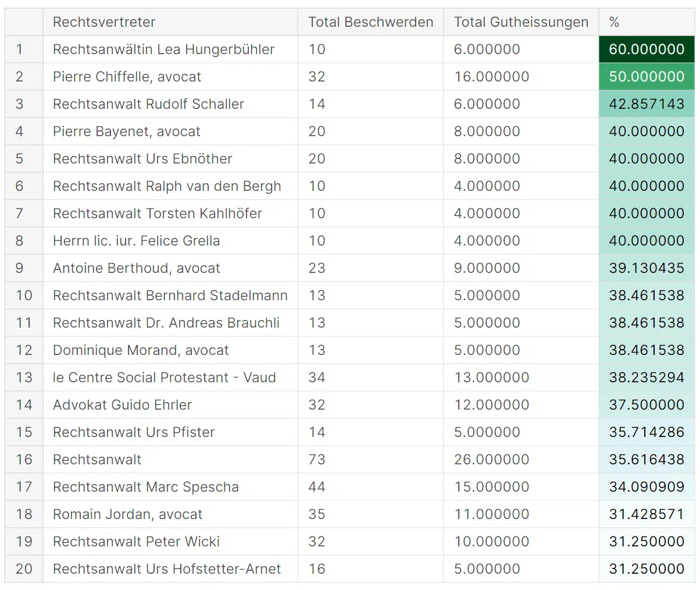Click the Total Beschwerden column header
This screenshot has width=700, height=590.
(370, 22)
